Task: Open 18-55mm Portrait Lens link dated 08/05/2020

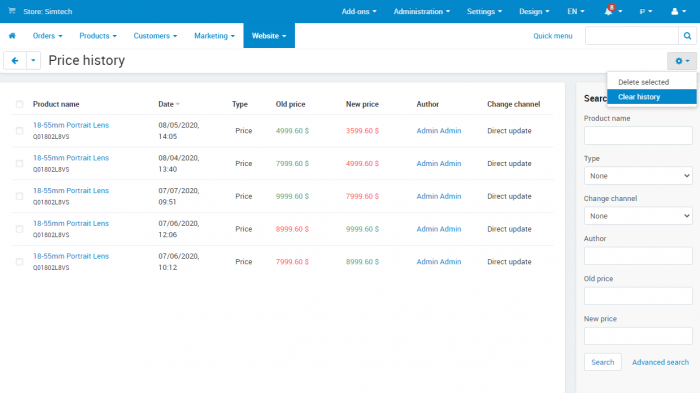Action: point(71,125)
